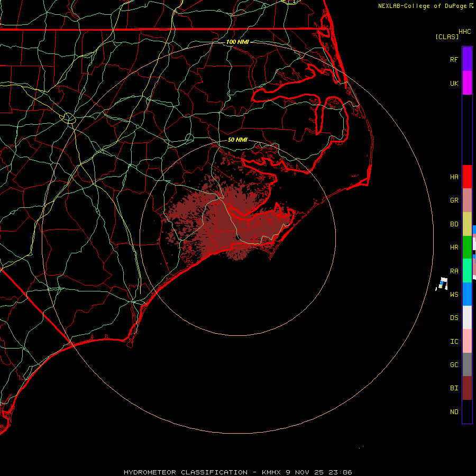Click the HA red legend swatch
Screen dimensions: 476x476
pyautogui.click(x=467, y=177)
